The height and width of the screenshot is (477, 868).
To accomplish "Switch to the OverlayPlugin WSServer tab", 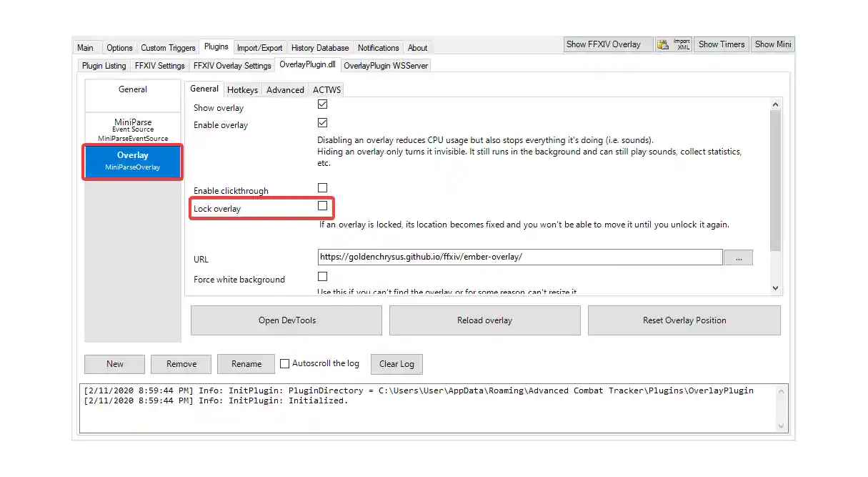I will coord(386,65).
